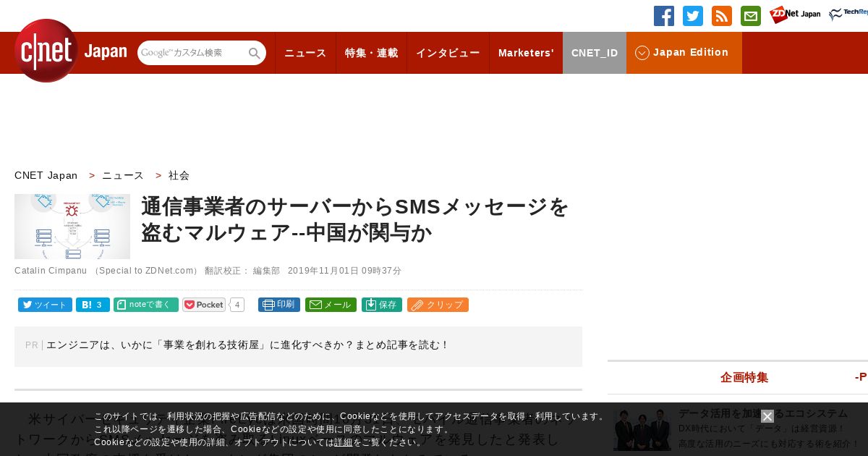The height and width of the screenshot is (456, 868).
Task: Dismiss the cookie notice with X
Action: (767, 416)
